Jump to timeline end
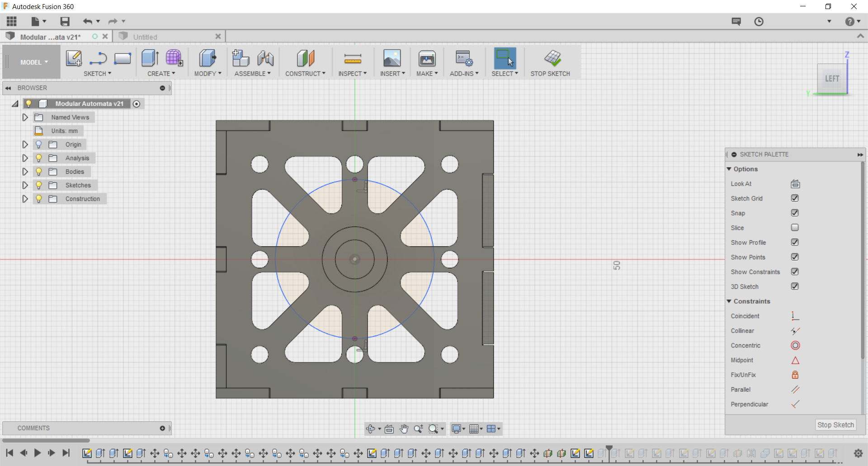The image size is (868, 466). pos(66,452)
